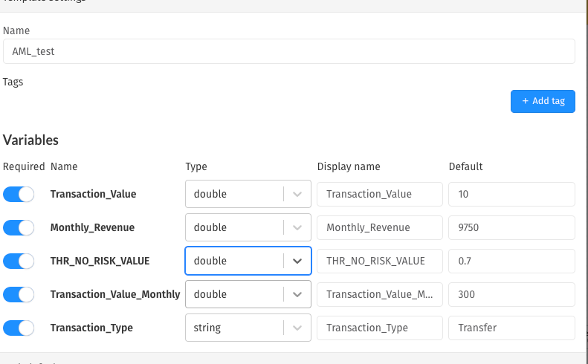
Task: Click the Monthly_Revenue variable name
Action: [x=92, y=227]
